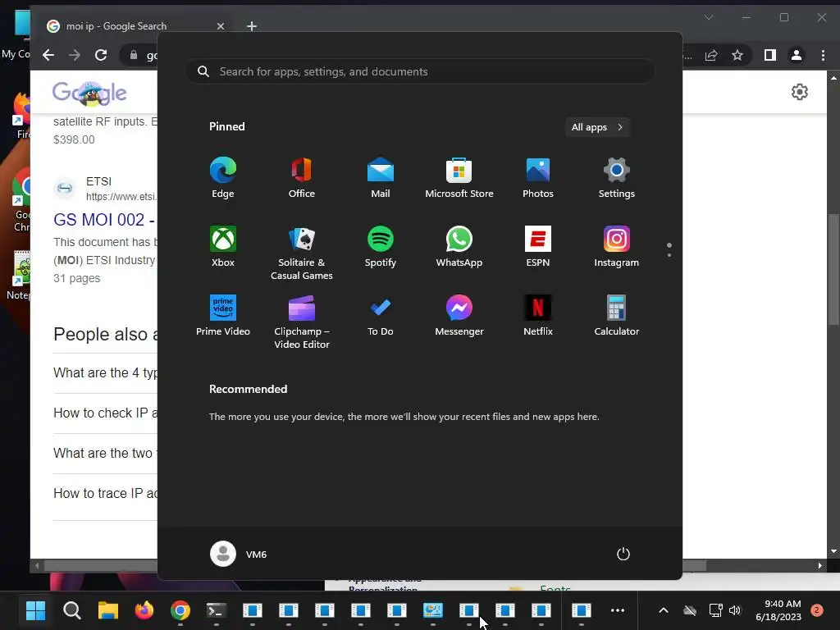Click the Google logo doodle

click(x=89, y=94)
